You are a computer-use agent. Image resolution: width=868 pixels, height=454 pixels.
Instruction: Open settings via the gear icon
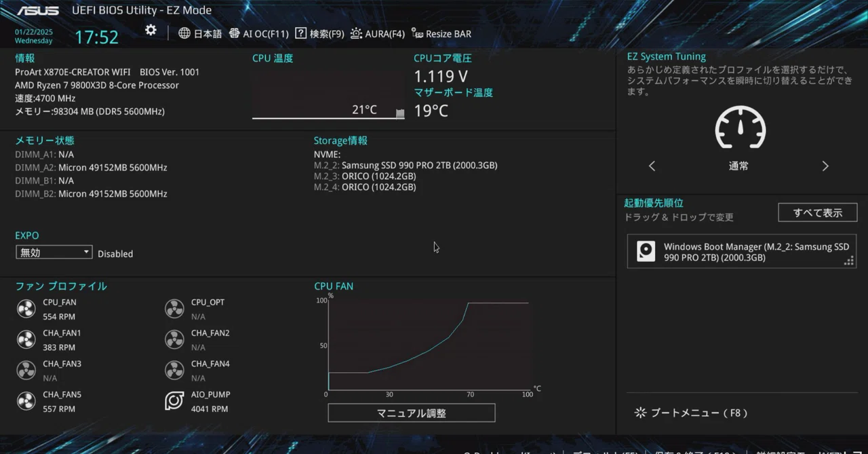[151, 31]
